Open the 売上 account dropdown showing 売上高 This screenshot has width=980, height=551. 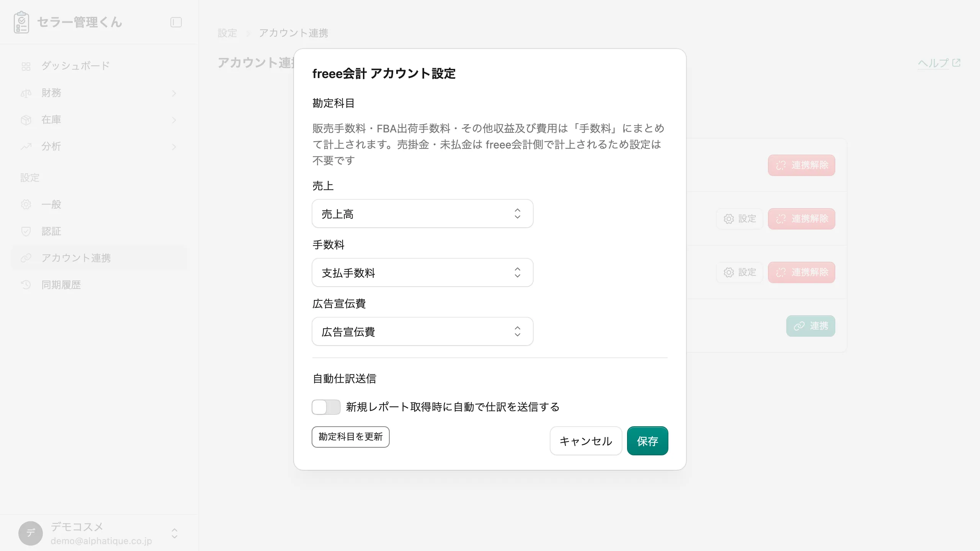(x=423, y=214)
